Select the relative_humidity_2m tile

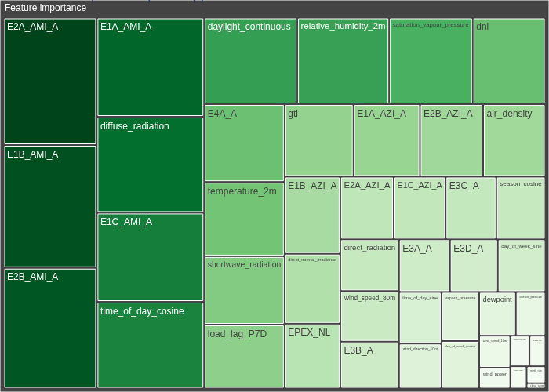point(344,61)
